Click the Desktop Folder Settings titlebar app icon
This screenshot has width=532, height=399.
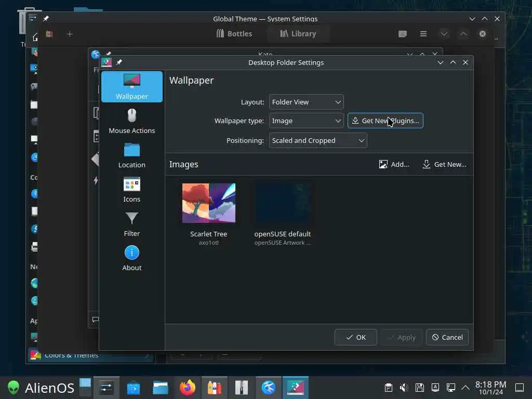(107, 62)
